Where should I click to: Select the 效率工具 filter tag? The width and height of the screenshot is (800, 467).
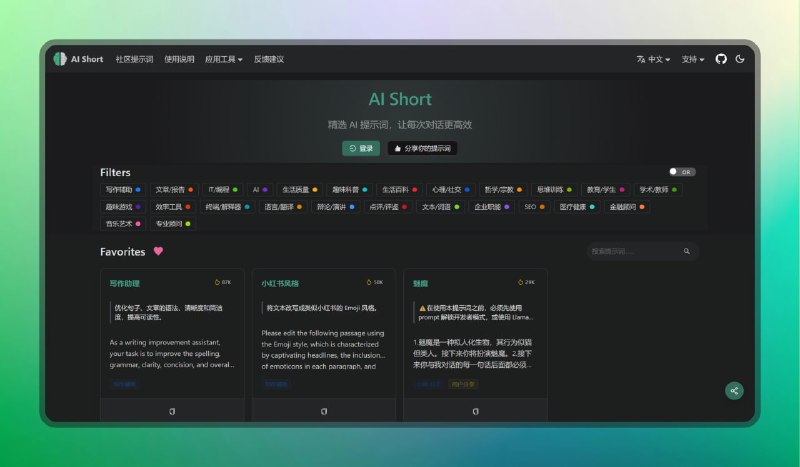tap(173, 207)
